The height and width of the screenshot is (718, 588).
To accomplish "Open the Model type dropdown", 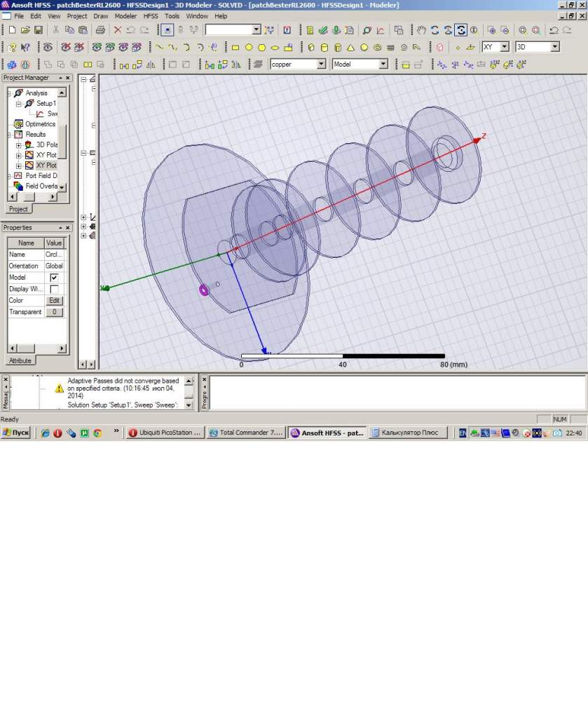I will (383, 64).
